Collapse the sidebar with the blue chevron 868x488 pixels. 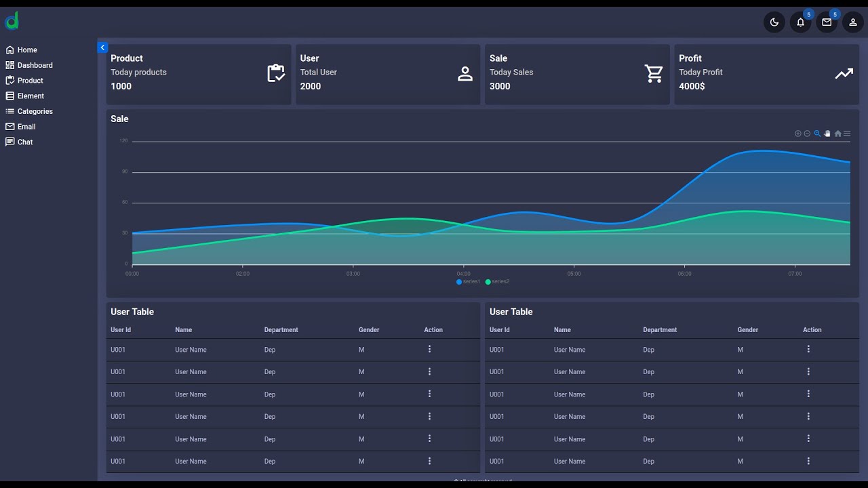tap(102, 47)
